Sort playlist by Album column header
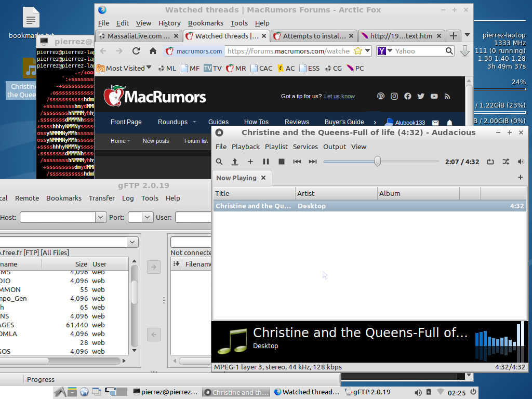The height and width of the screenshot is (399, 532). pyautogui.click(x=418, y=193)
